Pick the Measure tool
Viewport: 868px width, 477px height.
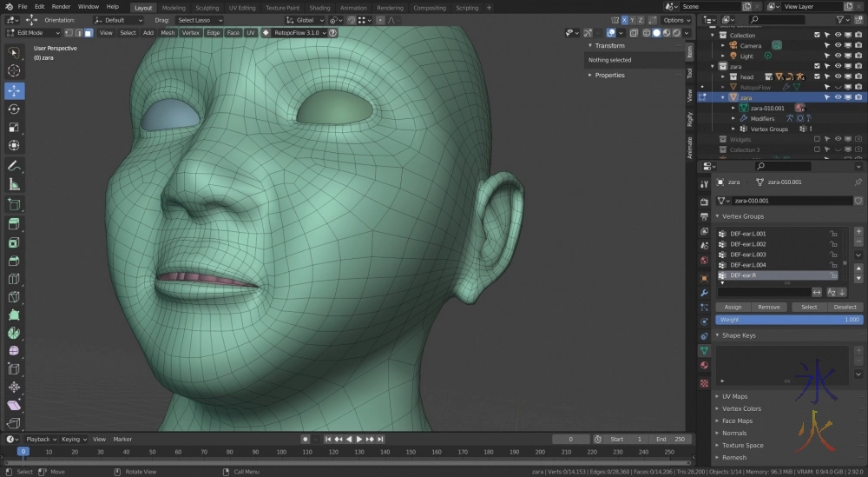tap(14, 184)
